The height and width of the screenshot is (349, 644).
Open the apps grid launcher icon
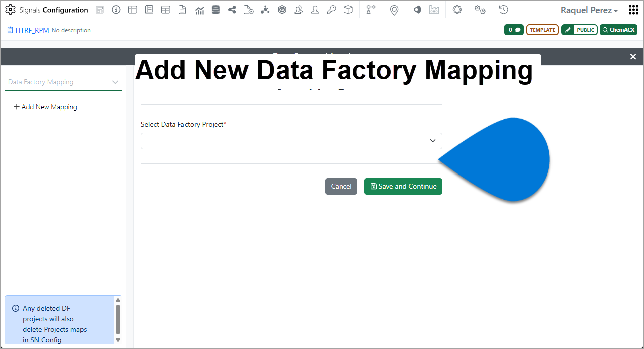[x=633, y=10]
